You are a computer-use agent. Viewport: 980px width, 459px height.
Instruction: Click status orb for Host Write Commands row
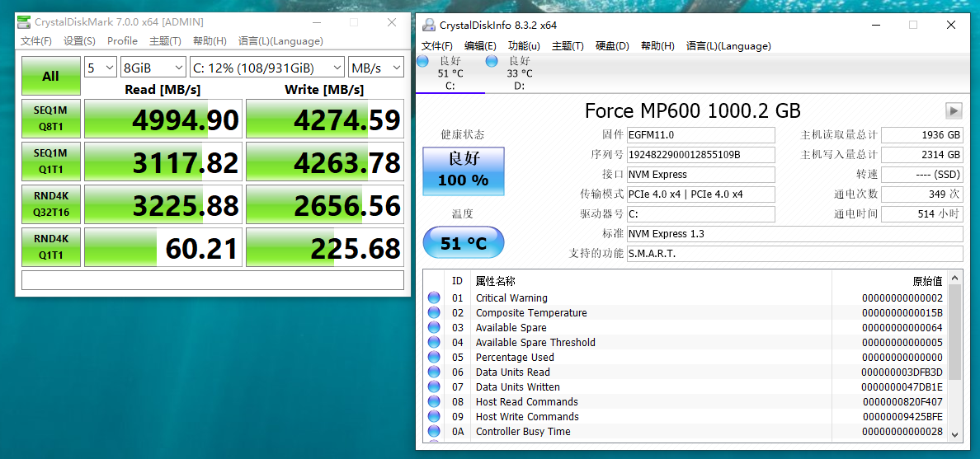(434, 416)
